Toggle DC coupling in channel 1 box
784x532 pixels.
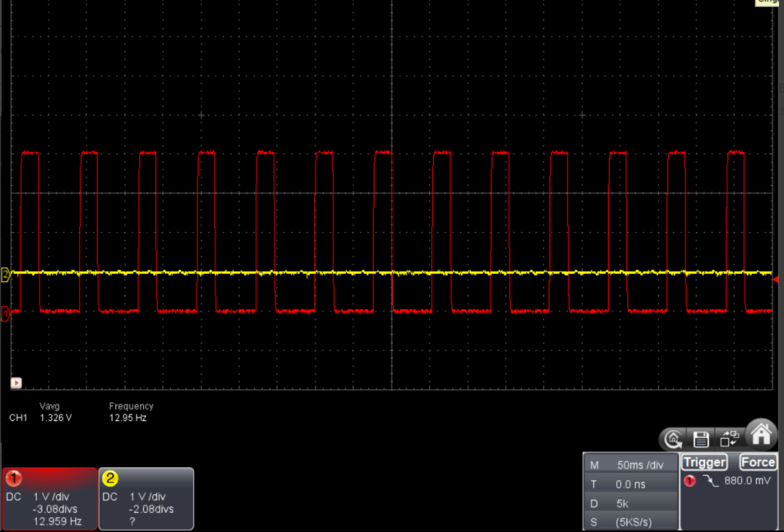tap(14, 496)
